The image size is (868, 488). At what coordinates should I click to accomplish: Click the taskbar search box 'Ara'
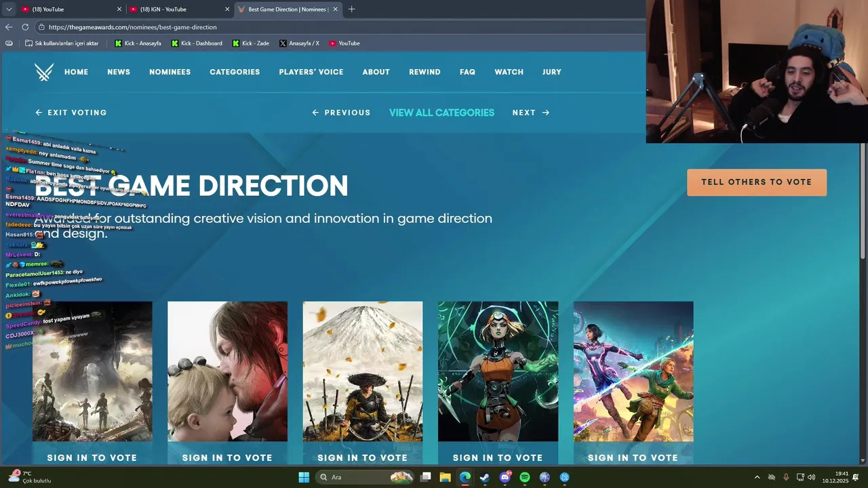pyautogui.click(x=365, y=477)
